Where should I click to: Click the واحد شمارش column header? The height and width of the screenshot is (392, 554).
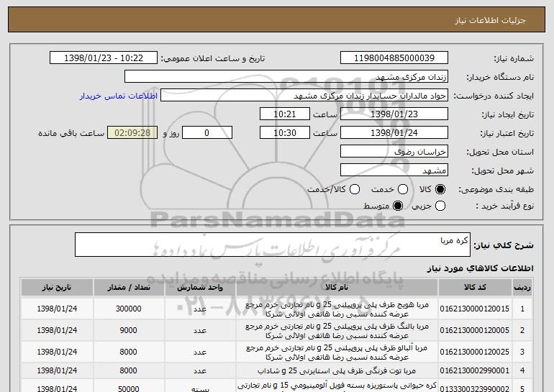click(x=200, y=288)
